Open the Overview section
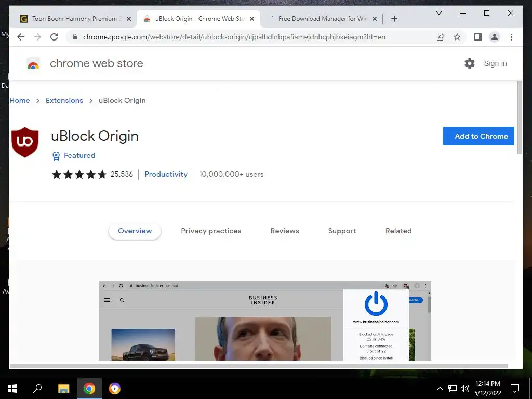532x399 pixels. (x=135, y=231)
